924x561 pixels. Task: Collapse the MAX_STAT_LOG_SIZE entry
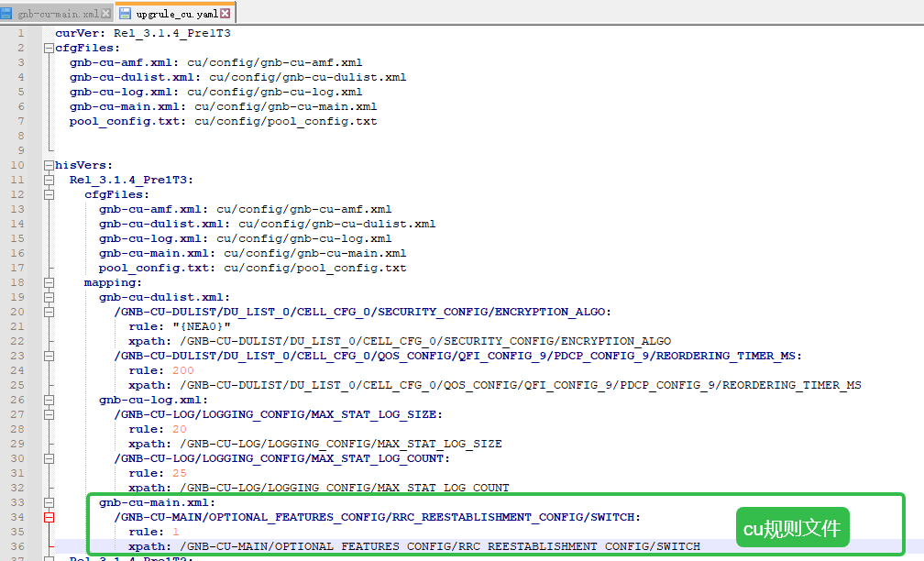pyautogui.click(x=48, y=414)
